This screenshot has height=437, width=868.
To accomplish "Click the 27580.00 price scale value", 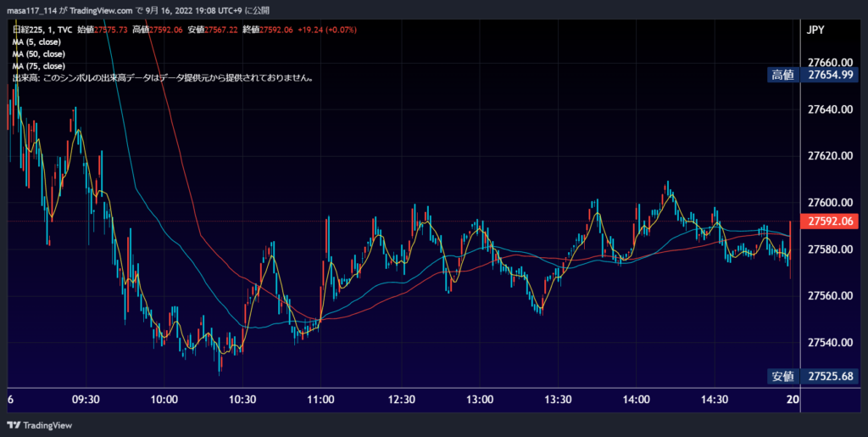I will click(x=831, y=249).
